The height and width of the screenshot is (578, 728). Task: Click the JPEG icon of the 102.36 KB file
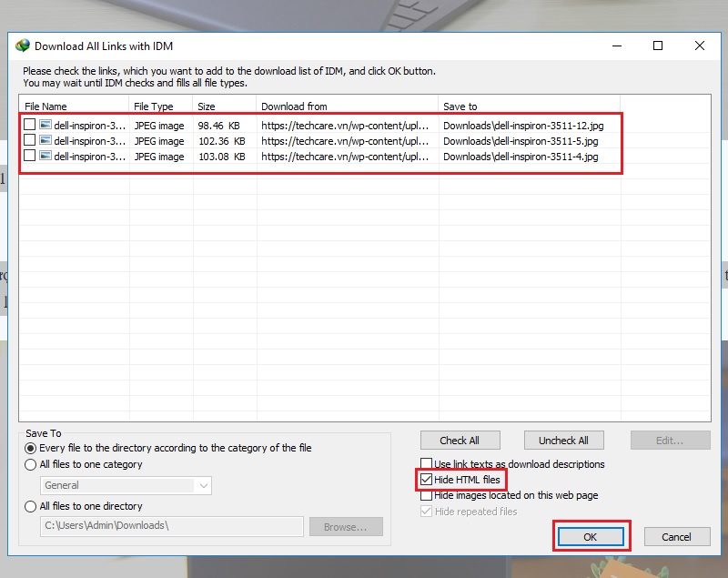coord(45,141)
